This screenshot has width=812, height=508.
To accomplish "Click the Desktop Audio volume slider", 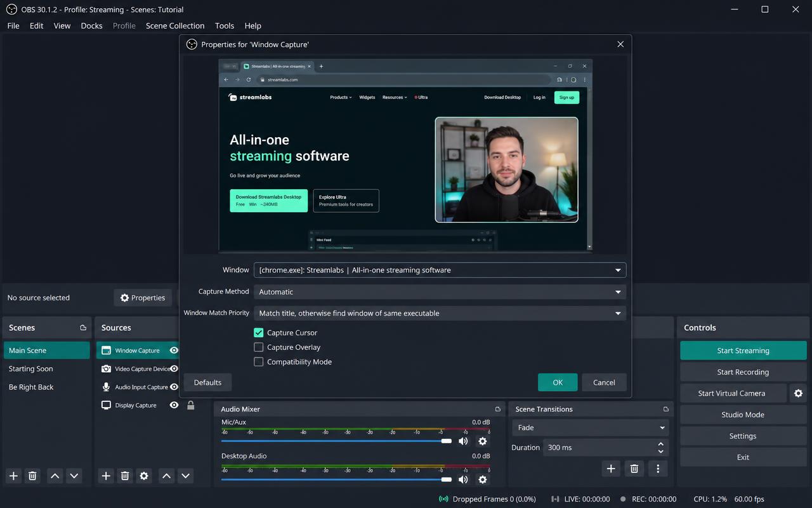I will pyautogui.click(x=336, y=479).
